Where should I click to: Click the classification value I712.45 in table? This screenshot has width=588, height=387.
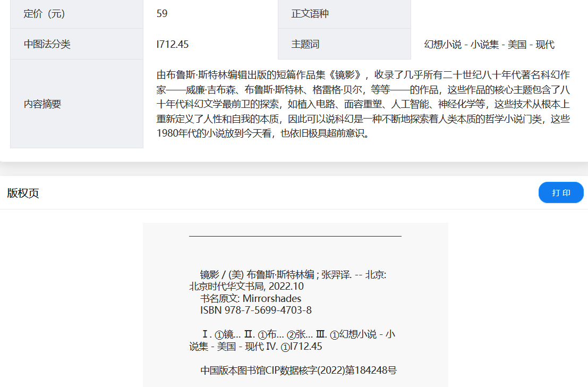pos(173,44)
